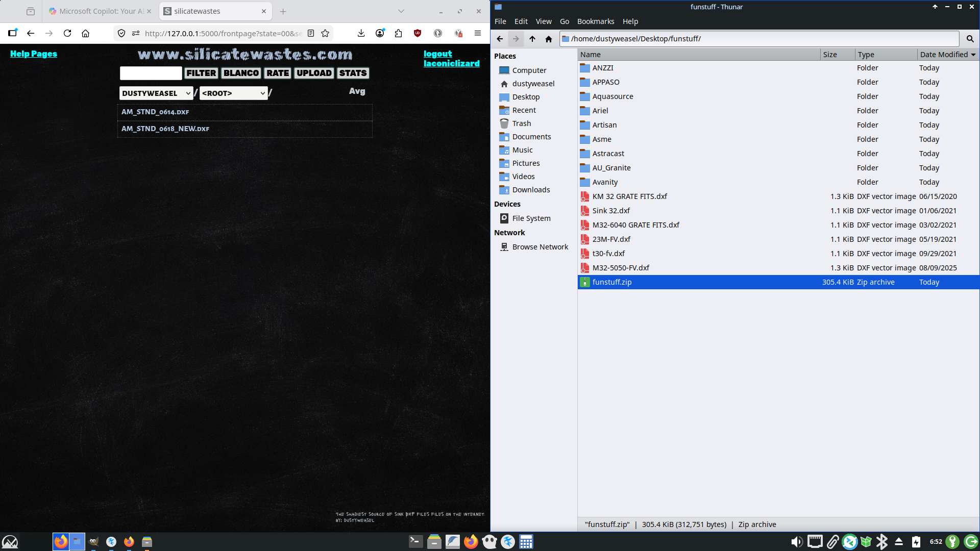This screenshot has width=980, height=551.
Task: Open volume control in system tray
Action: 796,542
